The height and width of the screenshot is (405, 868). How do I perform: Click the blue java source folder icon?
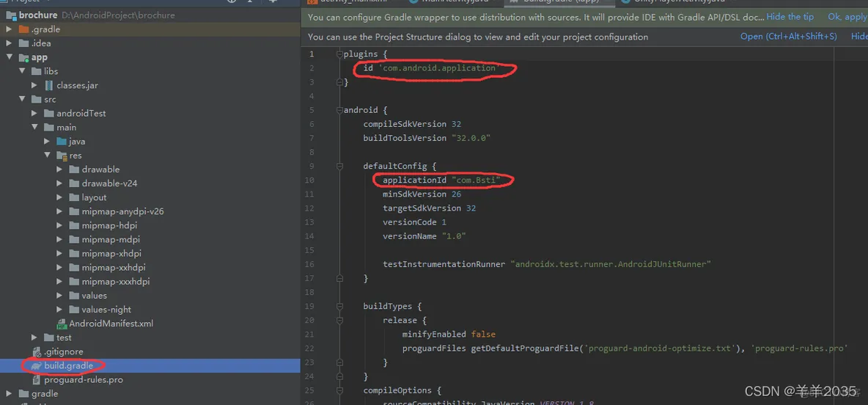coord(62,142)
